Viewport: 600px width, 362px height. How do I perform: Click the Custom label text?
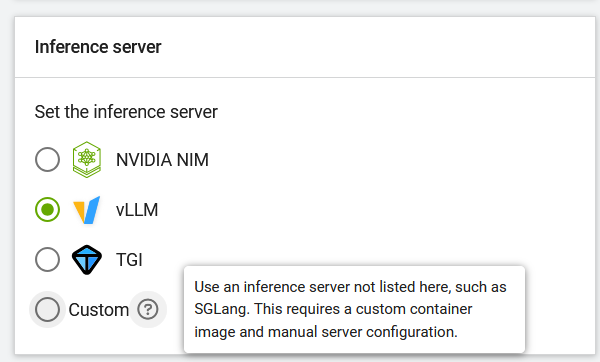coord(99,310)
